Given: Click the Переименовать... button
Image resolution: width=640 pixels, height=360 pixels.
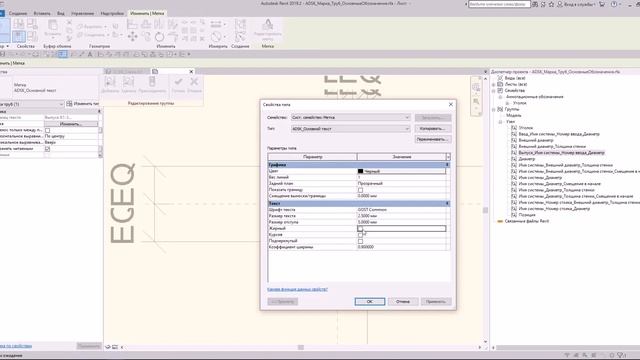Looking at the screenshot, I should click(x=433, y=140).
